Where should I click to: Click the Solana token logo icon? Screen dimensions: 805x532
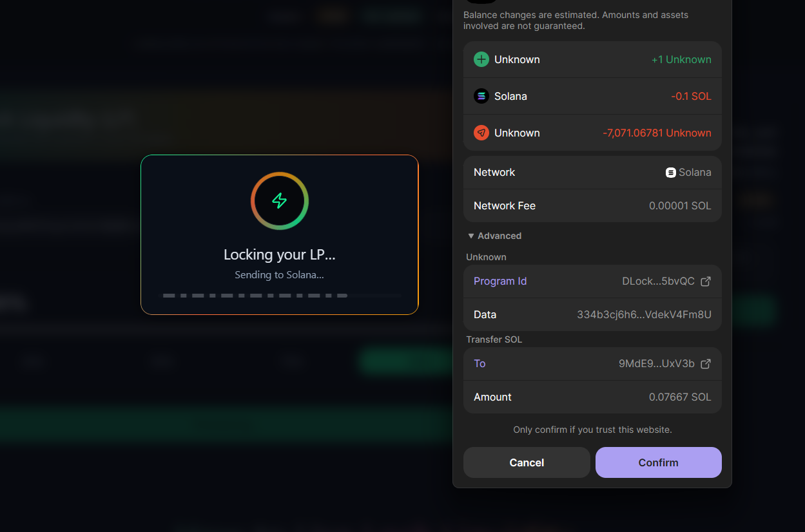pos(481,96)
